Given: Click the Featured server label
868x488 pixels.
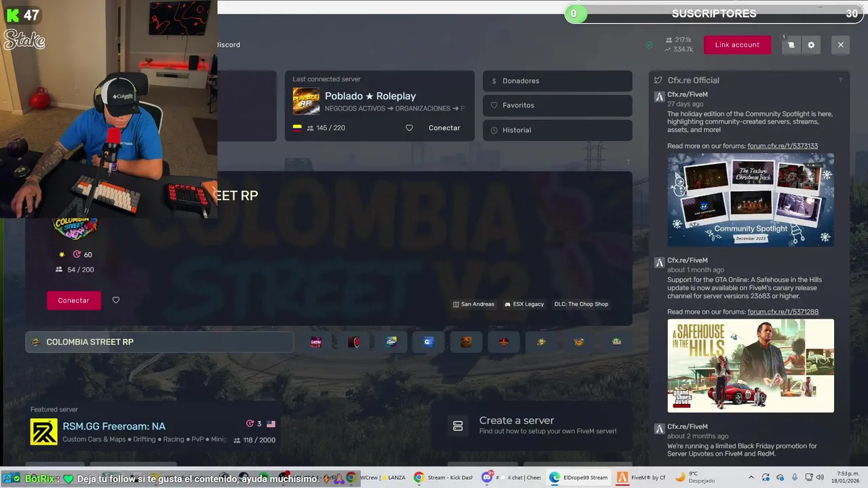Looking at the screenshot, I should [54, 409].
